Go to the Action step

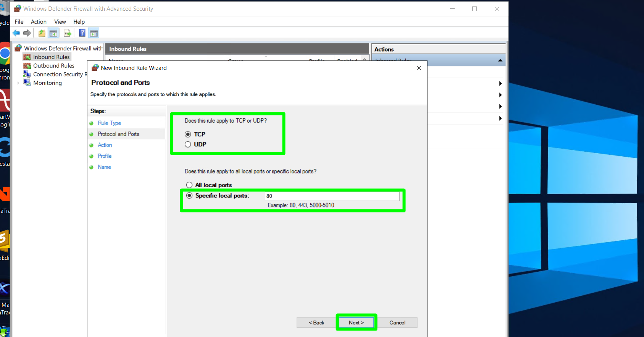point(105,145)
